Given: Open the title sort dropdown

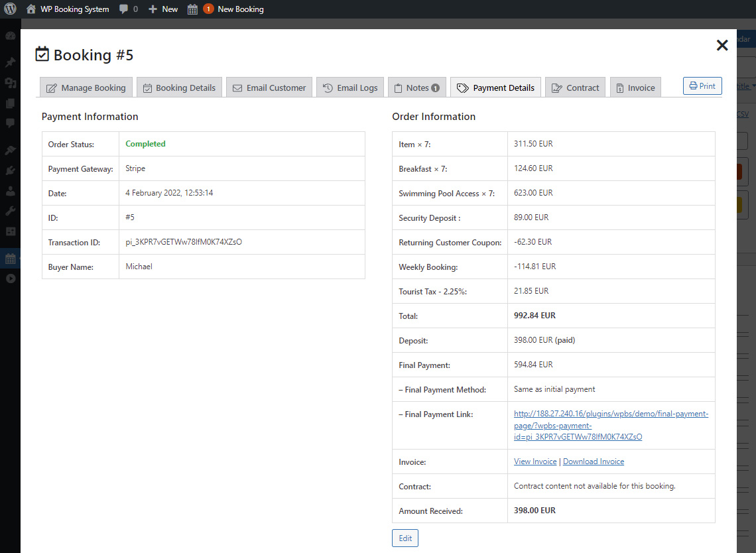Looking at the screenshot, I should click(745, 86).
